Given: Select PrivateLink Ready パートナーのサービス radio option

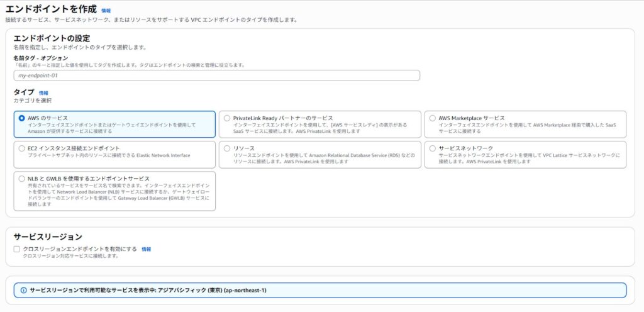Looking at the screenshot, I should pos(227,118).
